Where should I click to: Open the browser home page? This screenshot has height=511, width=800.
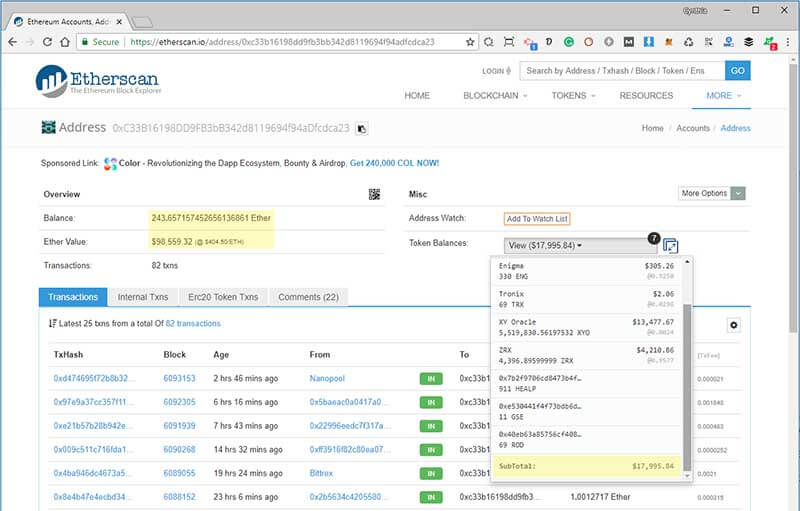(65, 42)
